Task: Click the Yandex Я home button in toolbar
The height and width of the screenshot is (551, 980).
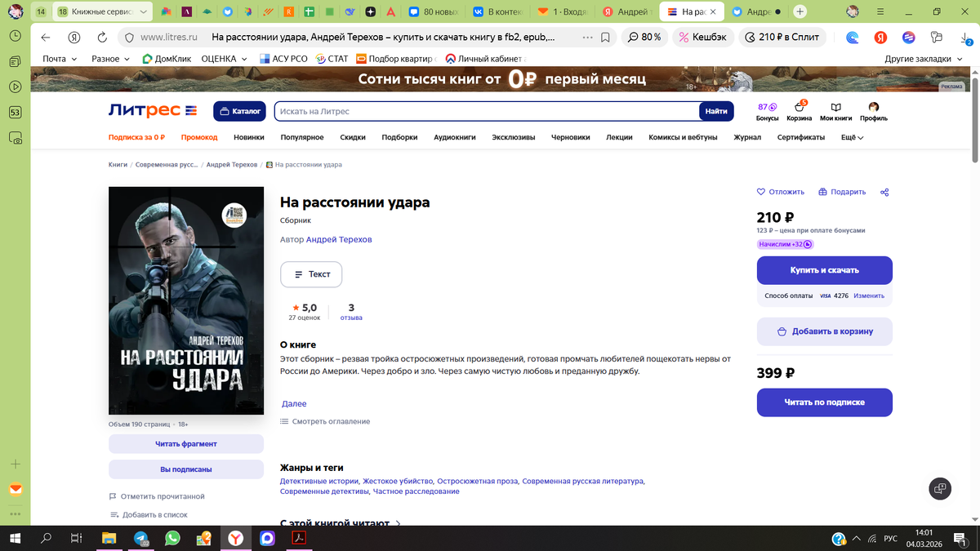Action: [74, 38]
